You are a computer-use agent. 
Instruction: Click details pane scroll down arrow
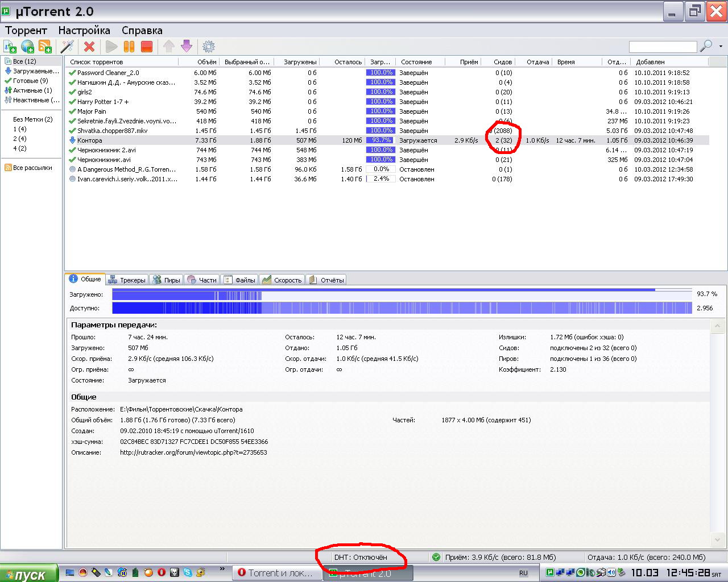coord(717,540)
